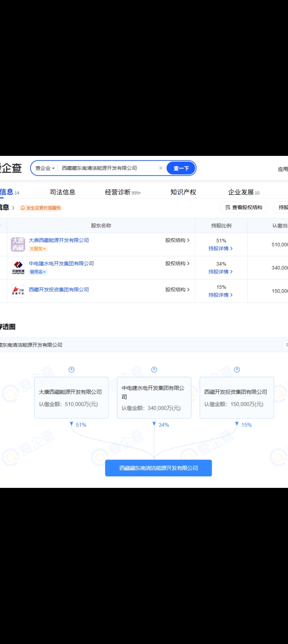Viewport: 288px width, 644px height.
Task: Open 大唐西藏能源开发有限公司 shareholder link
Action: tap(59, 240)
